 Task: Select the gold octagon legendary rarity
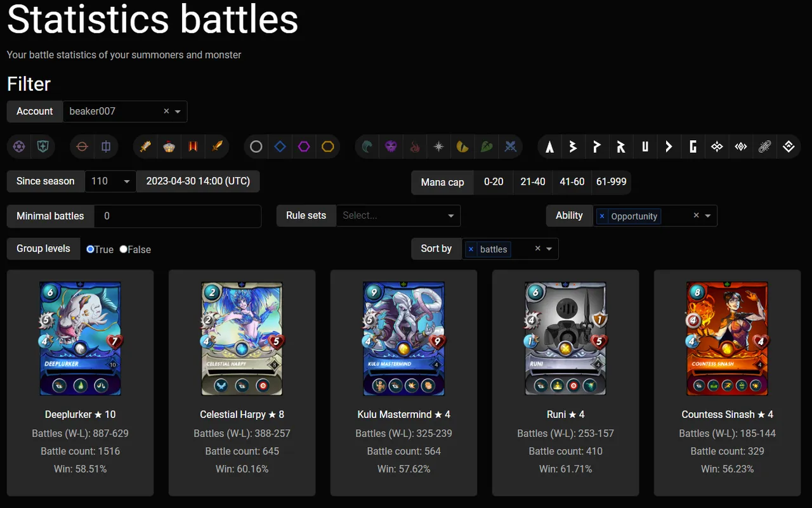(x=327, y=147)
